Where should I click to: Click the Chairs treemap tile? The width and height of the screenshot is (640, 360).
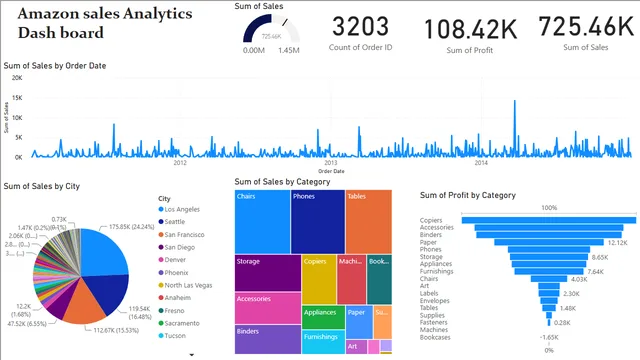262,222
